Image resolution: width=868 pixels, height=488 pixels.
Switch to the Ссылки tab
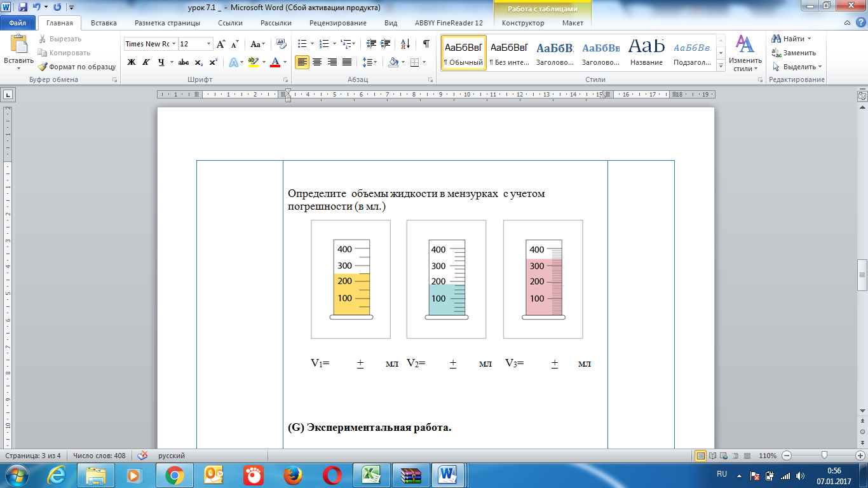pos(230,23)
